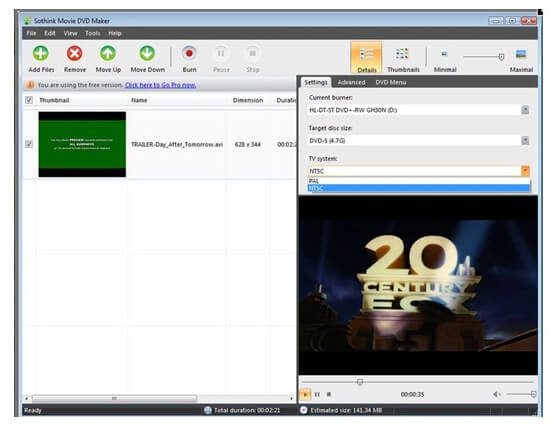Select the Settings tab
The height and width of the screenshot is (424, 558).
(316, 82)
